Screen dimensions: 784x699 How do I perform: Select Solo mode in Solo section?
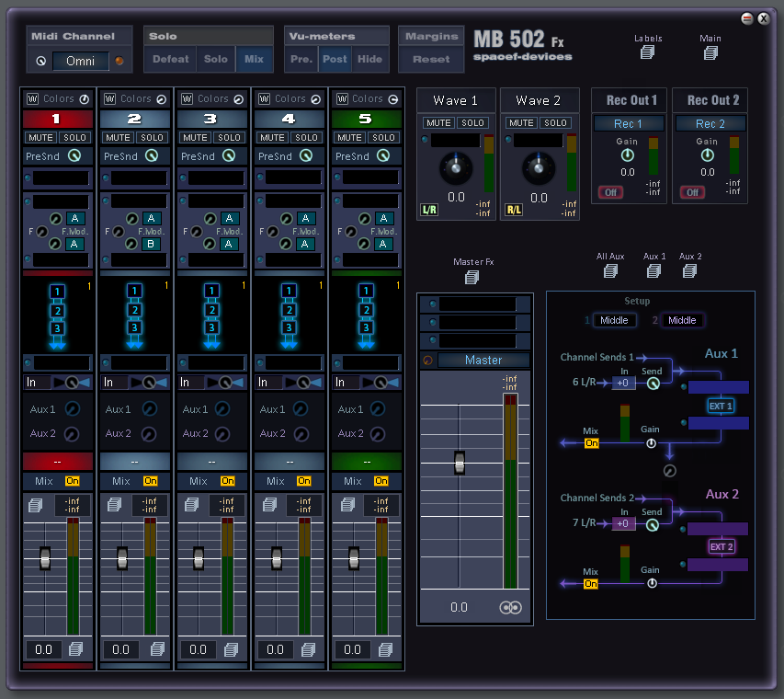click(216, 59)
